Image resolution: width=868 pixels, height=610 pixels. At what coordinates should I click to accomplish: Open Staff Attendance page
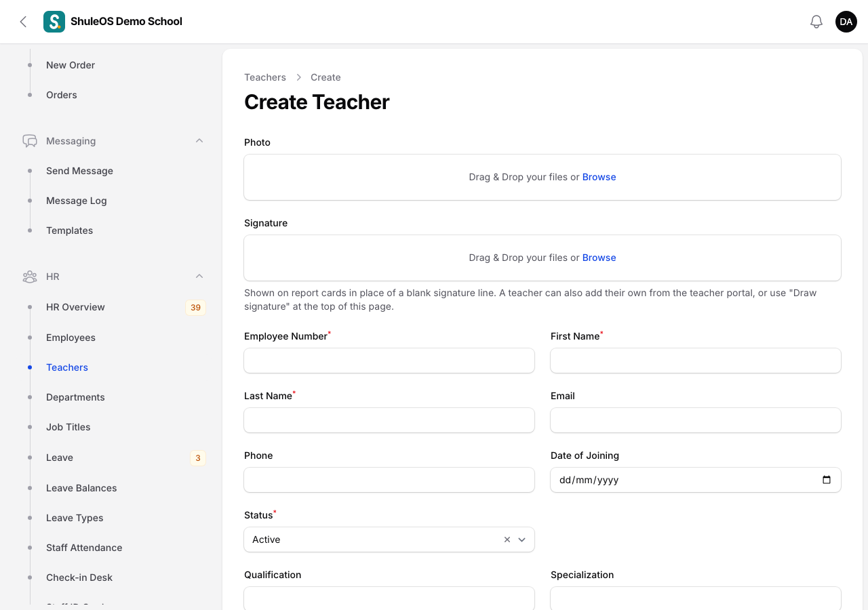(x=84, y=548)
